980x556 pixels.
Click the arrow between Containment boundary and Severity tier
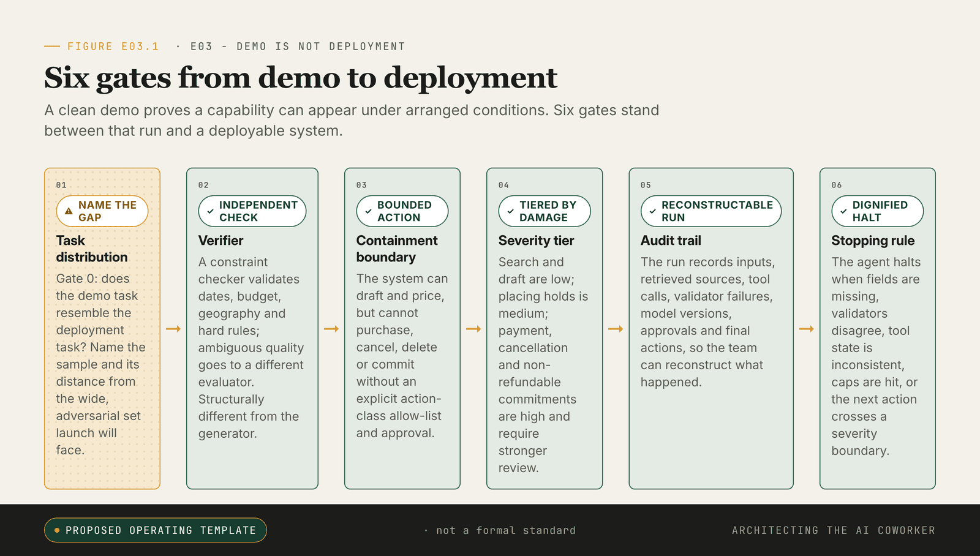473,329
